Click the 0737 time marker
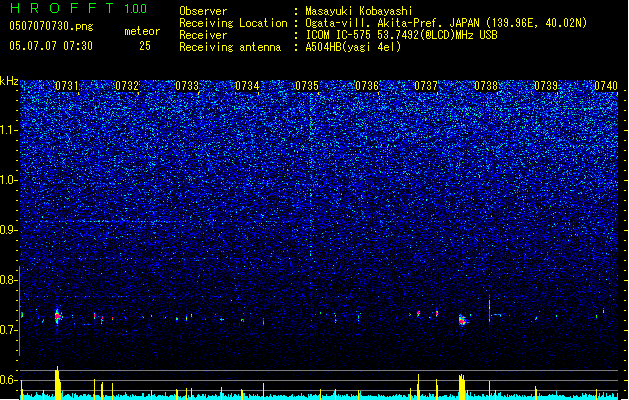This screenshot has width=629, height=400. point(426,86)
